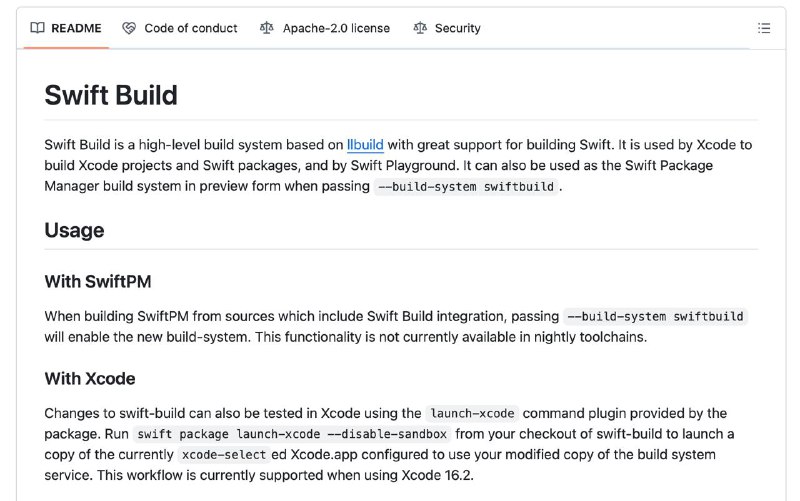This screenshot has height=501, width=800.
Task: Click the With Xcode subheading
Action: (90, 379)
